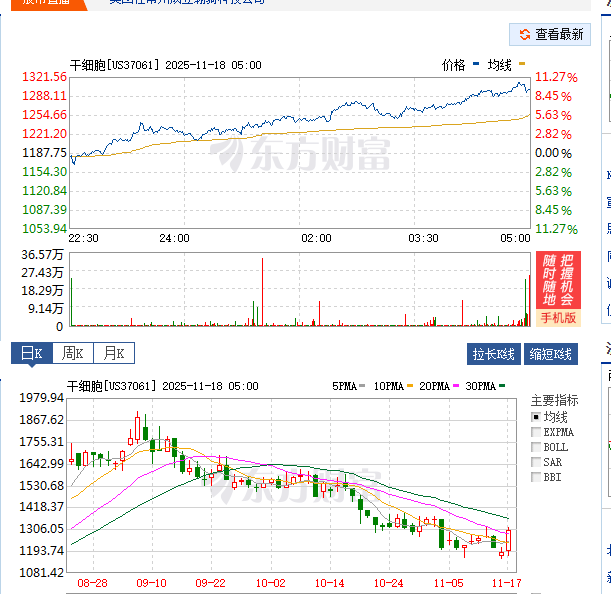
Task: Click the 22:30 time axis label
Action: tap(83, 238)
